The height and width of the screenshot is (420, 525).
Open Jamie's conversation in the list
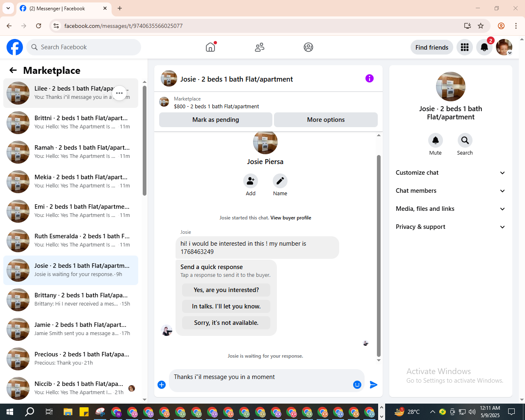[x=71, y=329]
